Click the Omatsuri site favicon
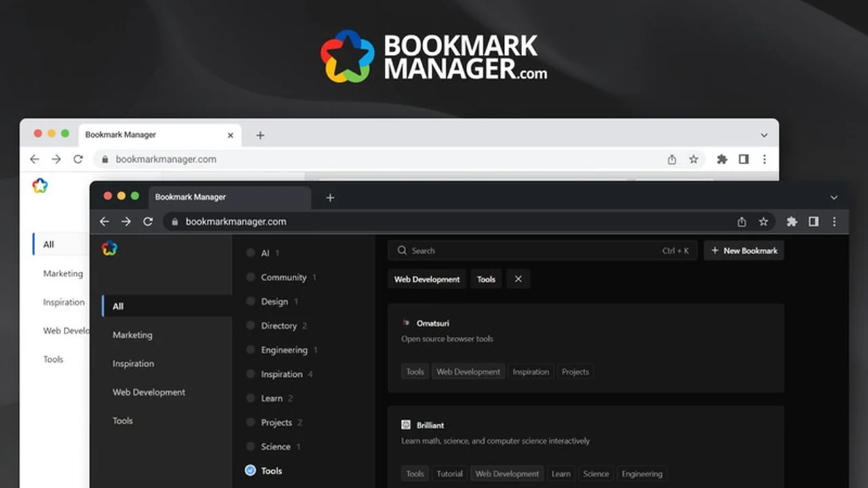This screenshot has height=488, width=868. point(406,323)
